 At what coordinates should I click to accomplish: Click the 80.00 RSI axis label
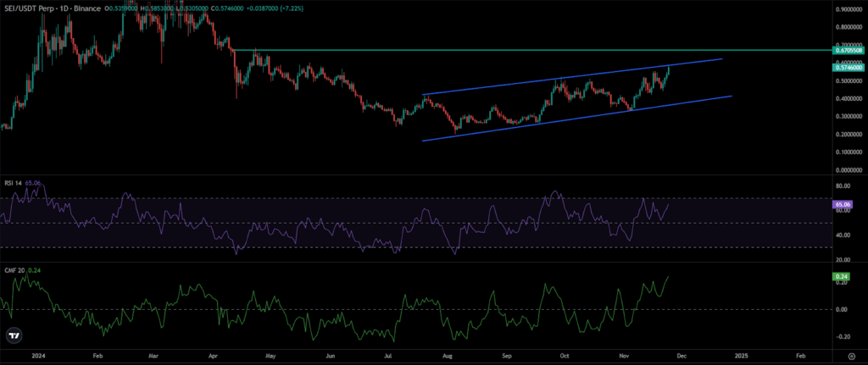(x=843, y=185)
